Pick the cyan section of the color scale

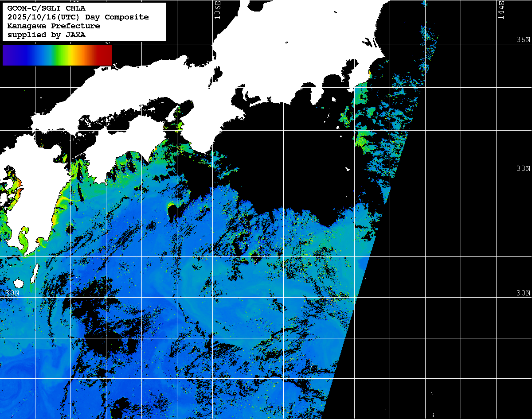click(x=44, y=55)
